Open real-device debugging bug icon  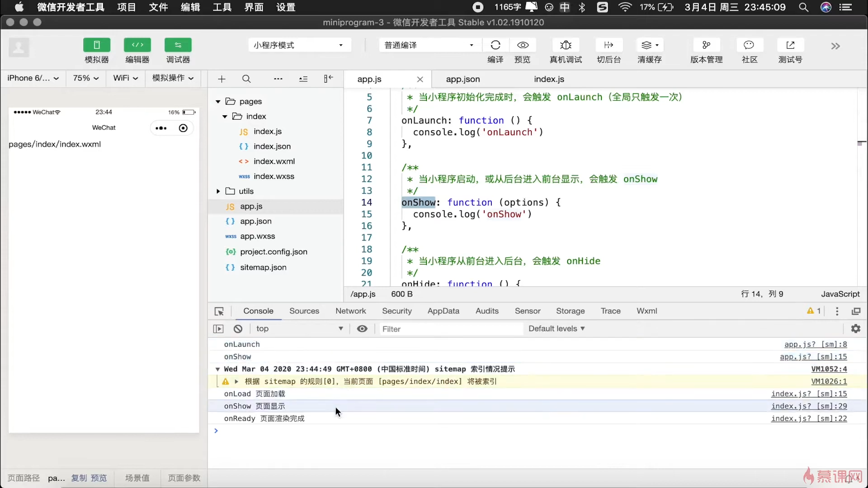point(566,45)
